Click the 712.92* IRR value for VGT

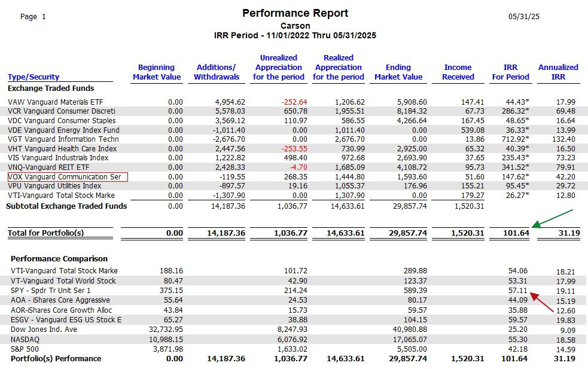[516, 139]
